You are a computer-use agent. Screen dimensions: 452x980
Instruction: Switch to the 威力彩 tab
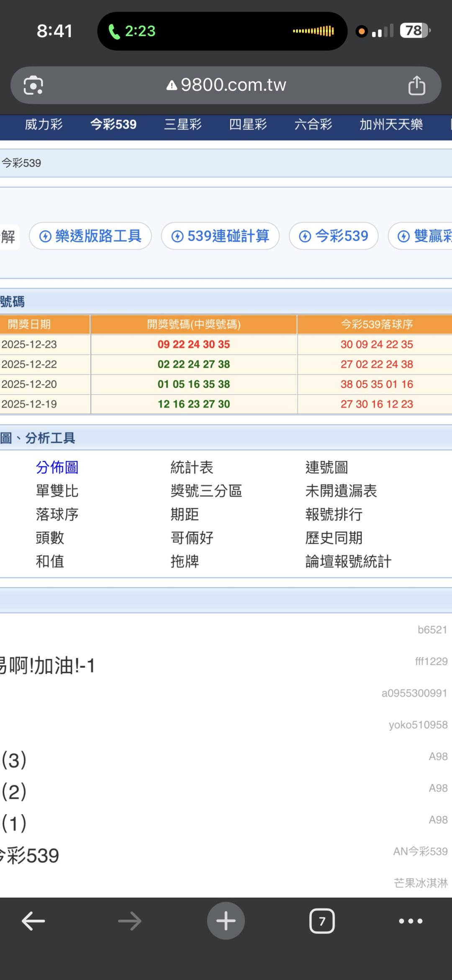tap(44, 124)
